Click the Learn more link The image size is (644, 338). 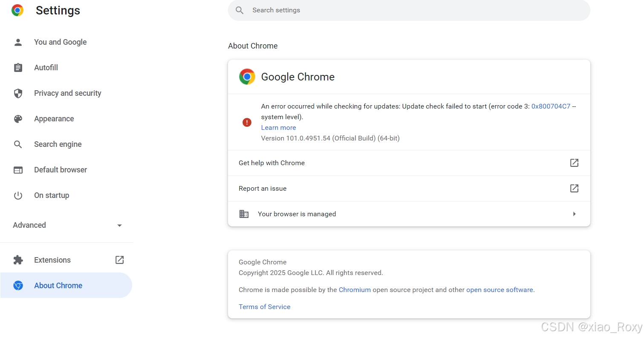click(278, 128)
